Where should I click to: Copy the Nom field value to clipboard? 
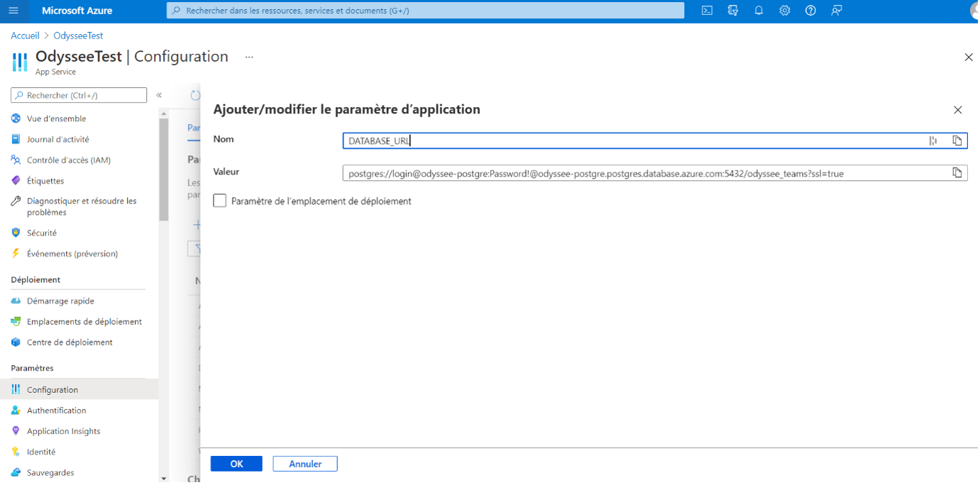[957, 140]
